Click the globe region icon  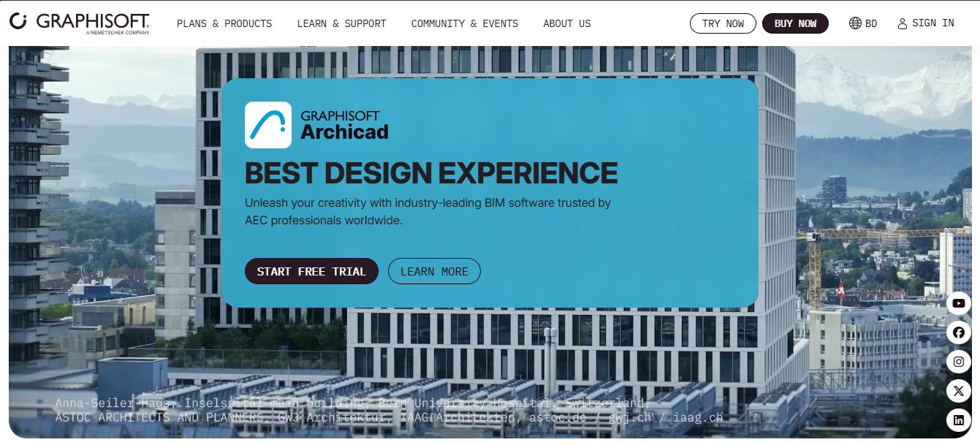click(855, 23)
